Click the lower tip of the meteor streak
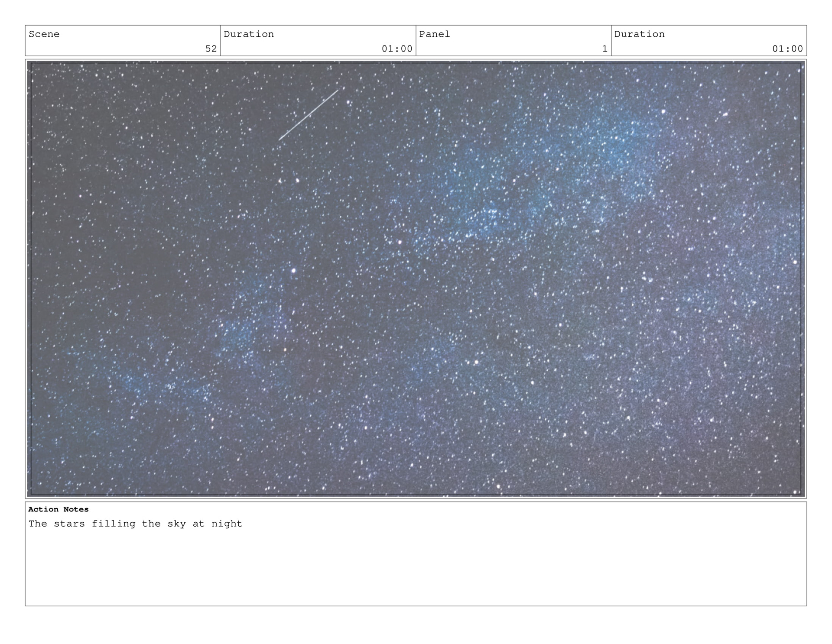832x644 pixels. point(280,139)
